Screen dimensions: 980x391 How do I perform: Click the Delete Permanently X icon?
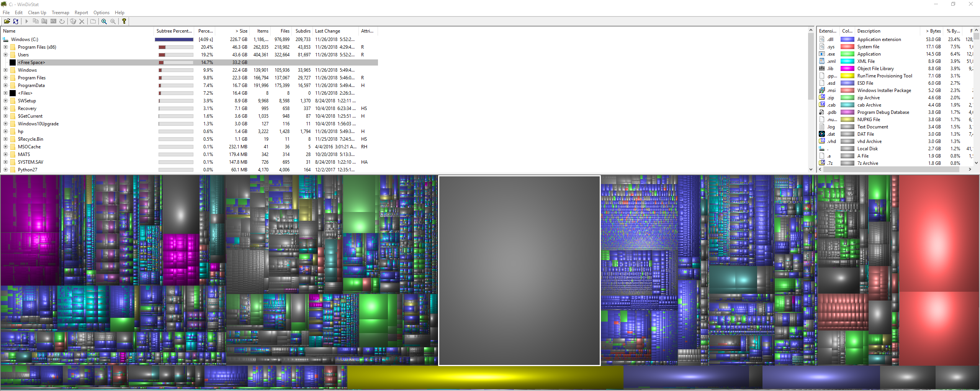82,21
